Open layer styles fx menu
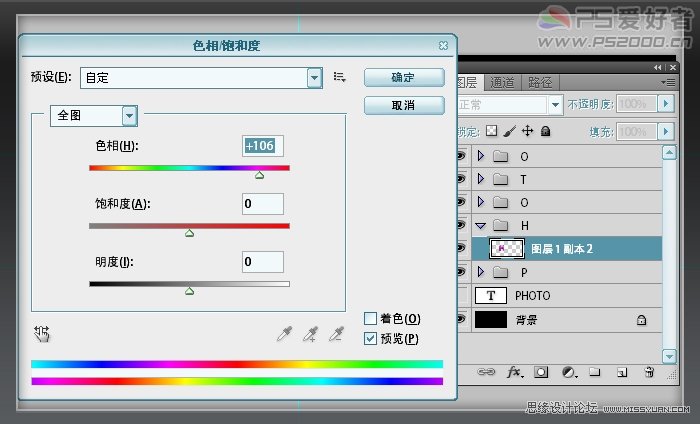Image resolution: width=700 pixels, height=424 pixels. (x=515, y=372)
